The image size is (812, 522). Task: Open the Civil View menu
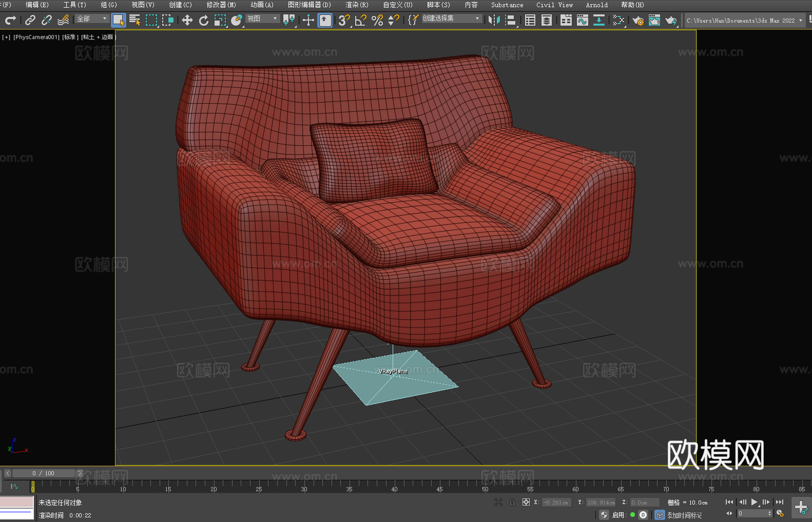[554, 5]
